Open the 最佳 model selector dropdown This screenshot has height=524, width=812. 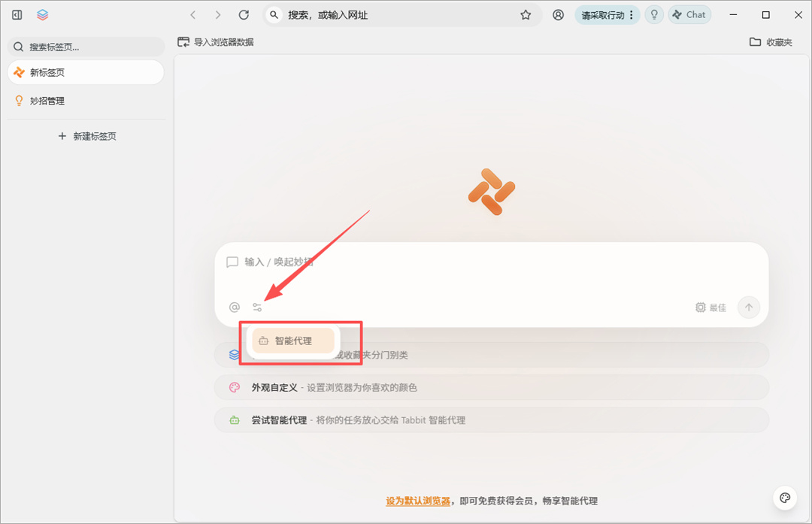point(707,307)
